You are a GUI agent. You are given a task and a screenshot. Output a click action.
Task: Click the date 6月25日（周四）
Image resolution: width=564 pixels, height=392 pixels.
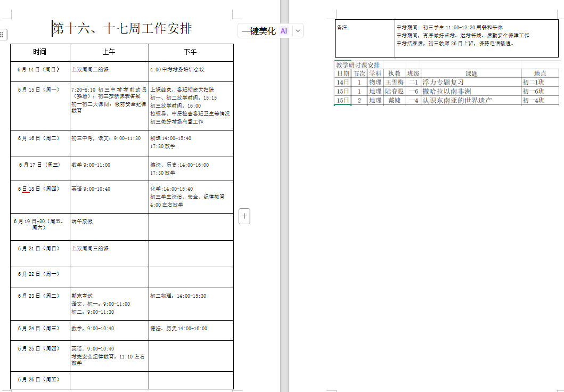tap(39, 348)
